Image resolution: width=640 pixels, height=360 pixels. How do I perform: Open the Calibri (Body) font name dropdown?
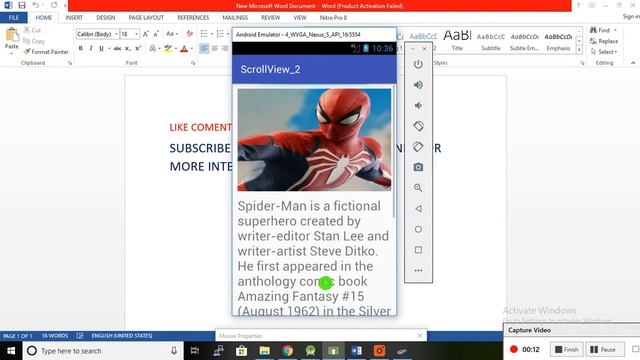[116, 34]
